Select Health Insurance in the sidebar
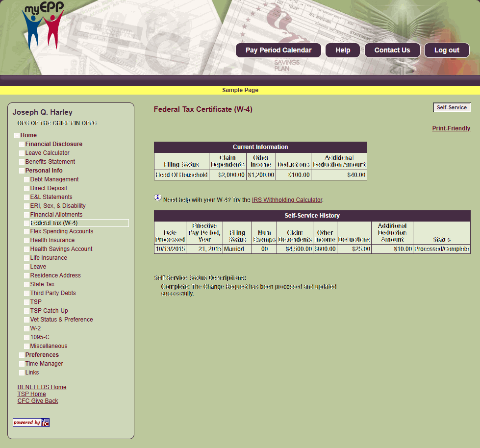The image size is (480, 448). [x=52, y=240]
